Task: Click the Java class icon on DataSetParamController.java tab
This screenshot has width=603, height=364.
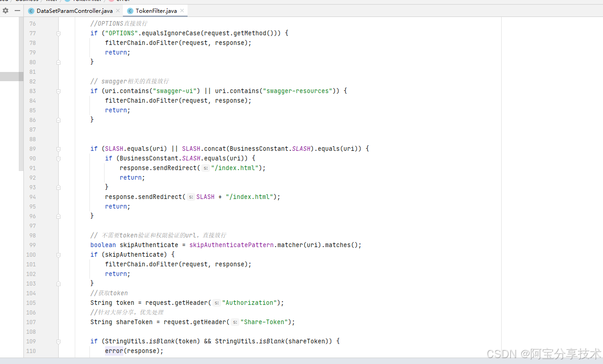Action: tap(31, 11)
